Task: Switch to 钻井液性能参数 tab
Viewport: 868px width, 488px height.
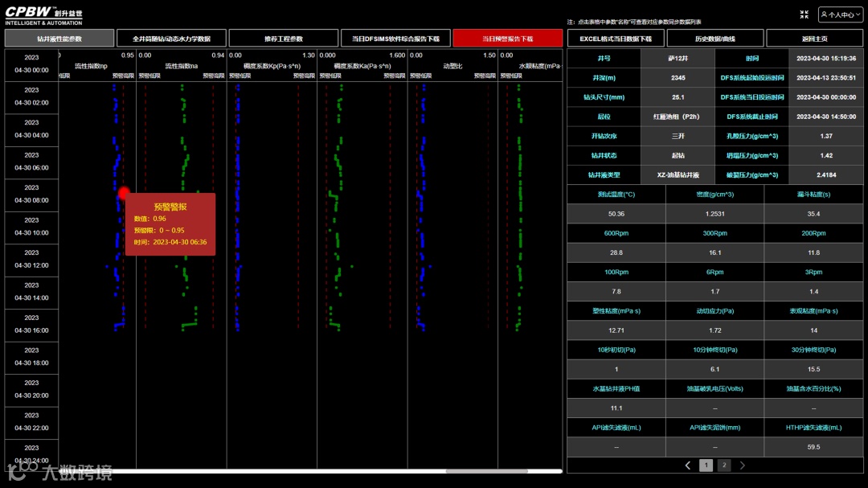Action: 59,39
